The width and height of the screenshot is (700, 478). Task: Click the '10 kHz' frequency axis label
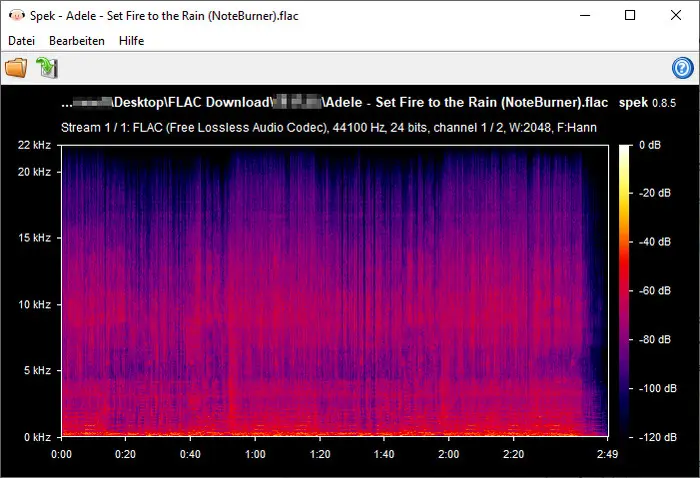click(34, 304)
